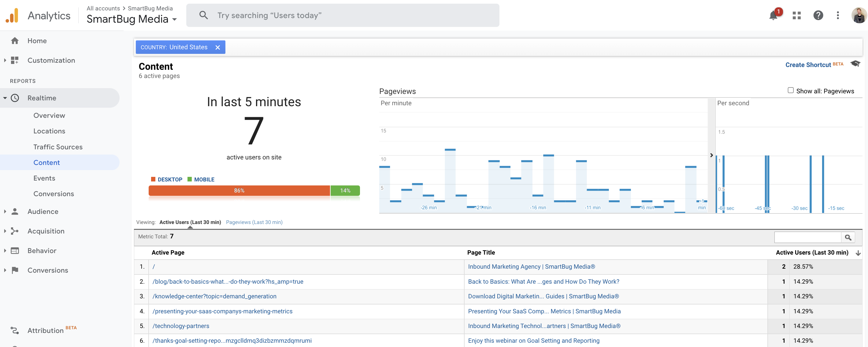
Task: Open Realtime Locations report
Action: (49, 131)
